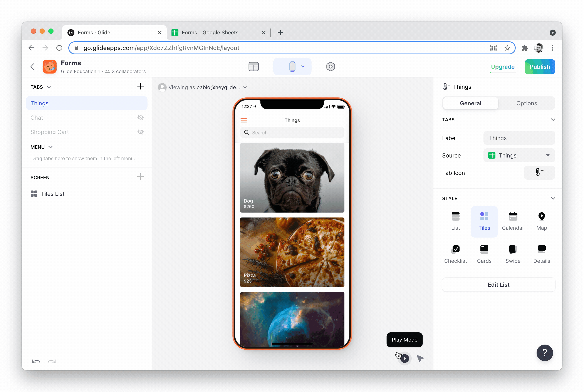
Task: Change the Tab Icon thermometer button
Action: click(x=539, y=173)
